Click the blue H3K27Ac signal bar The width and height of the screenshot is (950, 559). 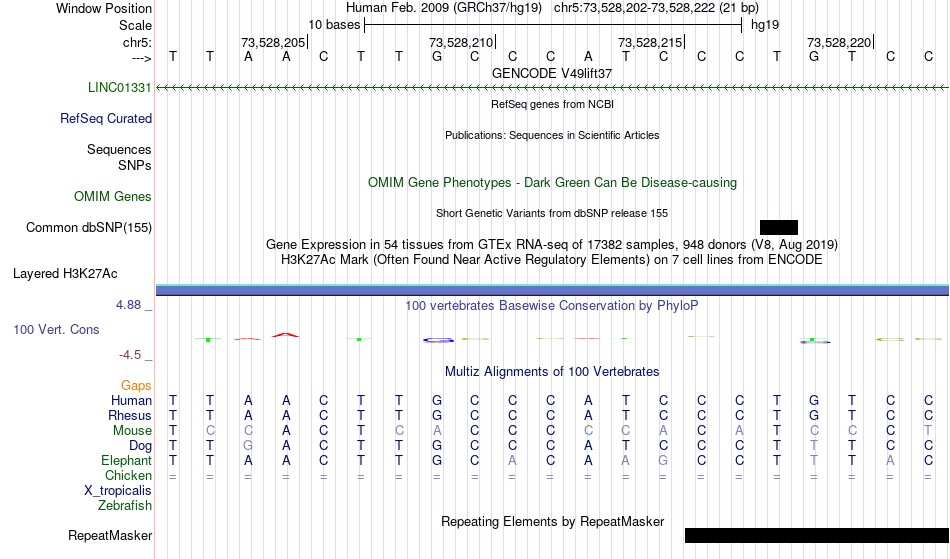click(x=553, y=291)
